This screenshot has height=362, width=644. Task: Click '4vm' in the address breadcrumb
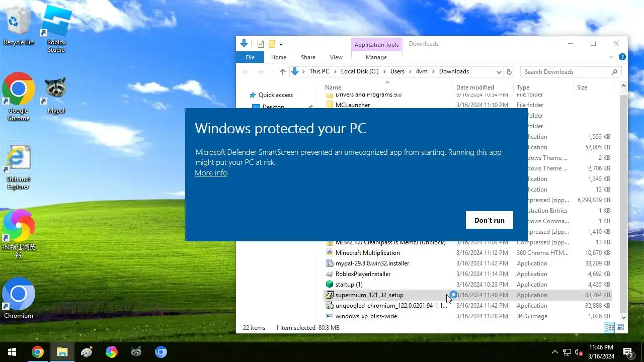pos(422,71)
